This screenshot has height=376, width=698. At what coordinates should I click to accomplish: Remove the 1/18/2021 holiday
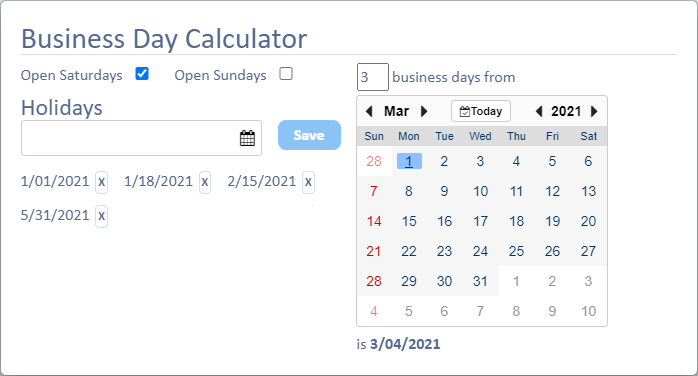click(205, 182)
